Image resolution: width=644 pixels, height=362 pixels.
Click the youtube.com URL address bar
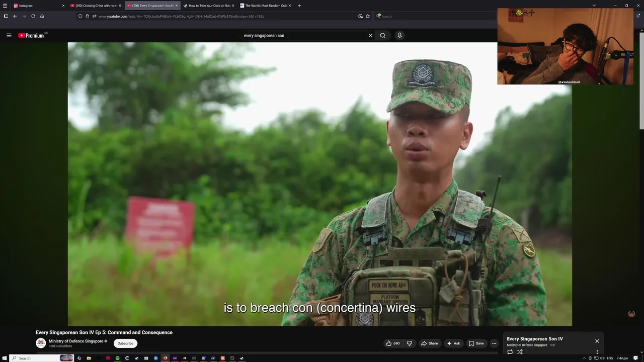tap(224, 16)
